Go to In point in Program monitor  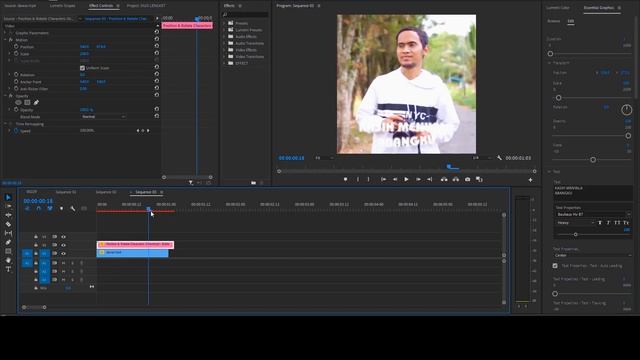tap(383, 179)
